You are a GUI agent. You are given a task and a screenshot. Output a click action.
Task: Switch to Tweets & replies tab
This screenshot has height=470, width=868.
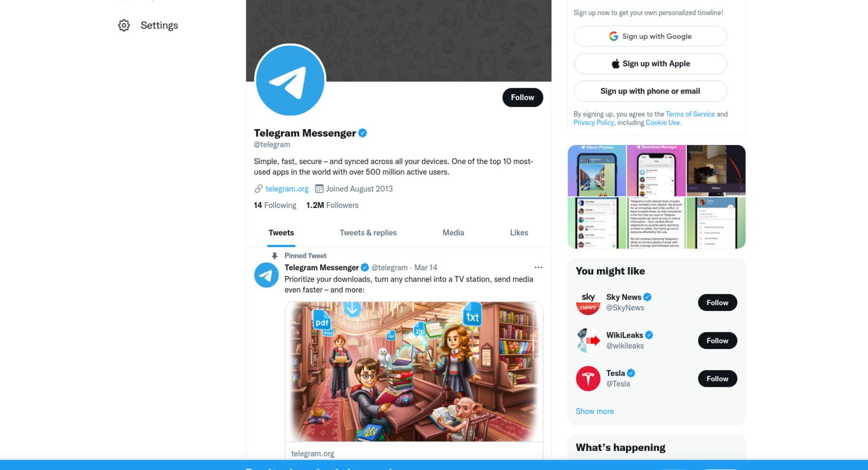(x=368, y=233)
